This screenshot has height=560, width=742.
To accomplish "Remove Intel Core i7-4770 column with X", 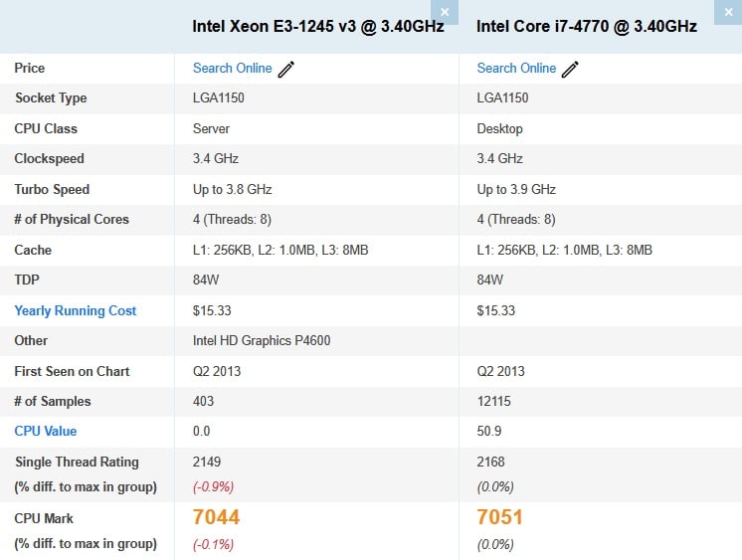I will [x=728, y=12].
